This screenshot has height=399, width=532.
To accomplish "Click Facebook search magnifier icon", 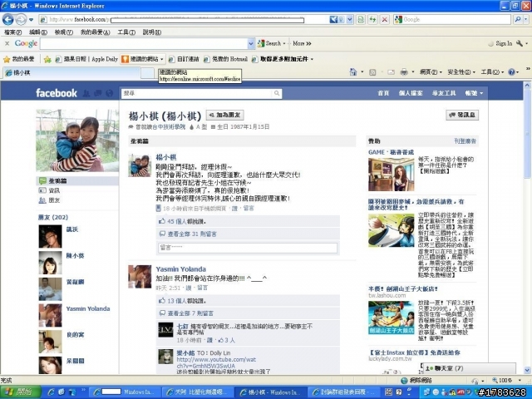I will [277, 93].
